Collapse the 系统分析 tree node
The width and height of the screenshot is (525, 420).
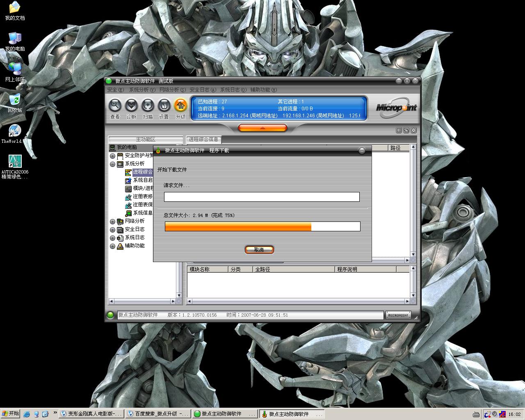click(113, 164)
